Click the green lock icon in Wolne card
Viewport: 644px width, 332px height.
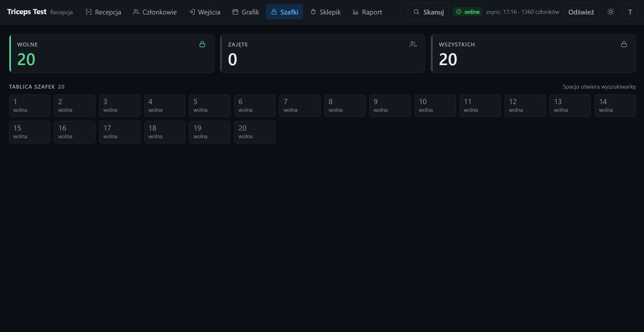click(202, 44)
